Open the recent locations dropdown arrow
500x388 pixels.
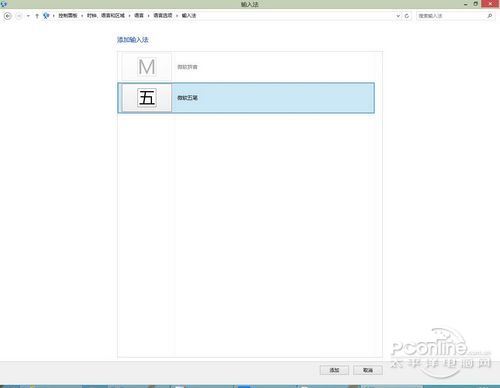click(28, 16)
